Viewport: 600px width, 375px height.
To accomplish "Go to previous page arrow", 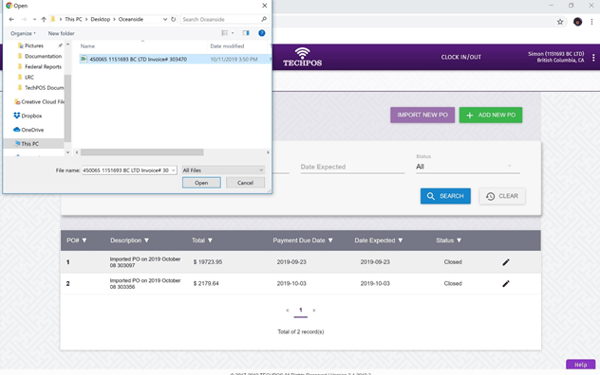I will (x=287, y=310).
